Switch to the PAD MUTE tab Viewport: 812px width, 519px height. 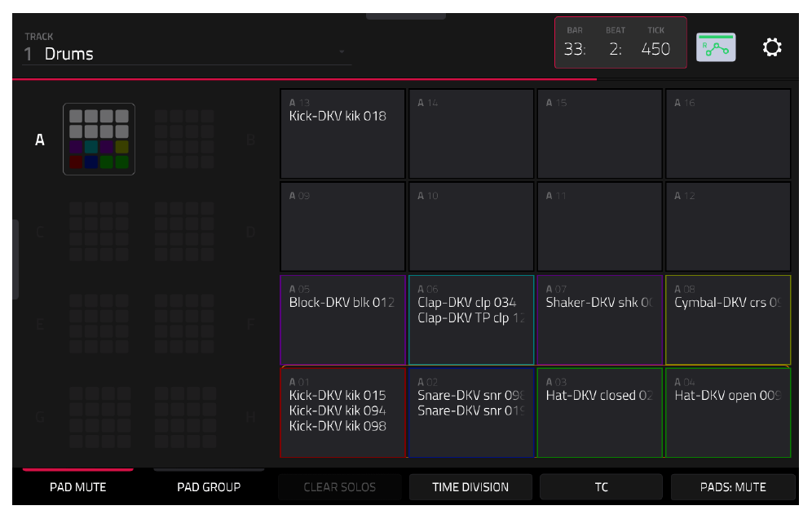point(77,487)
